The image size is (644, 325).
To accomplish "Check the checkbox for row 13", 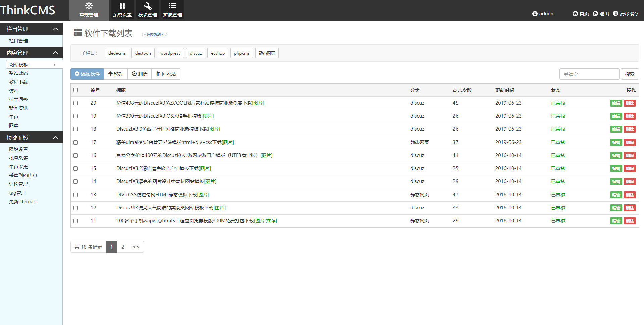I will (x=76, y=195).
